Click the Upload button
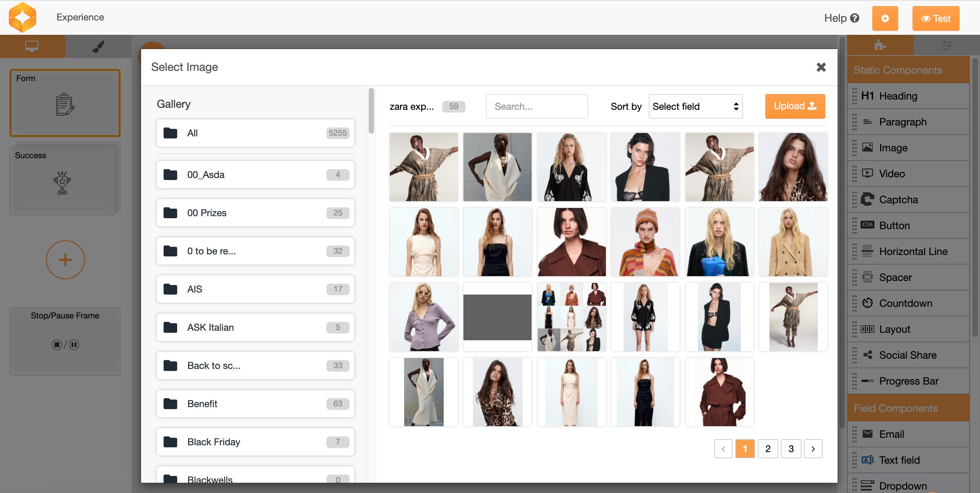 point(795,106)
